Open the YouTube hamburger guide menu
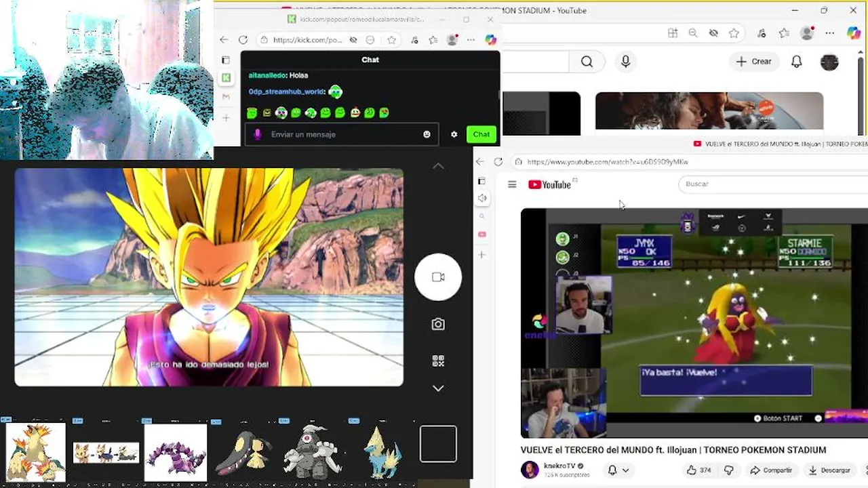Viewport: 868px width, 488px height. coord(512,184)
